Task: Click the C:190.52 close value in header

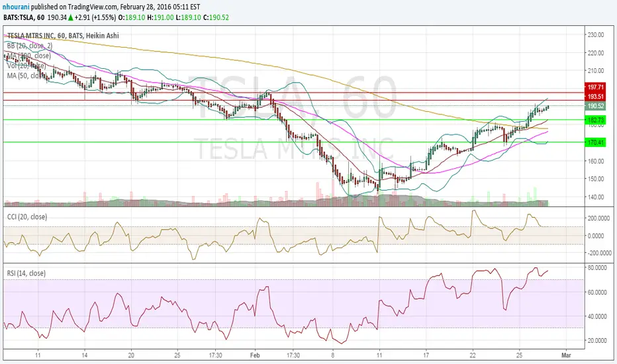Action: [216, 18]
